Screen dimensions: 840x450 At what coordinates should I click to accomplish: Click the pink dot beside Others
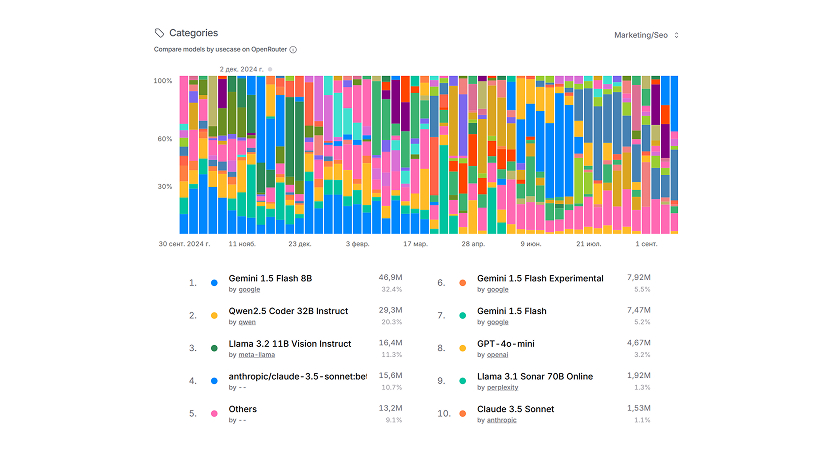tap(214, 414)
